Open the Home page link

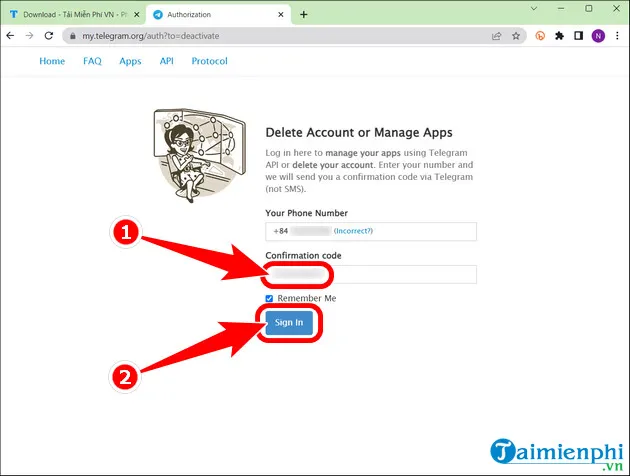[x=52, y=61]
